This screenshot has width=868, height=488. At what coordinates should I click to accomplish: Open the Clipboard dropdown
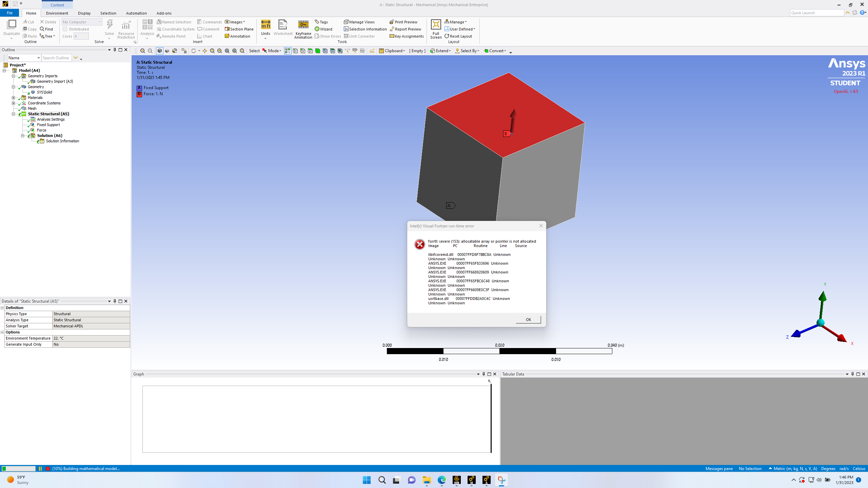coord(392,51)
